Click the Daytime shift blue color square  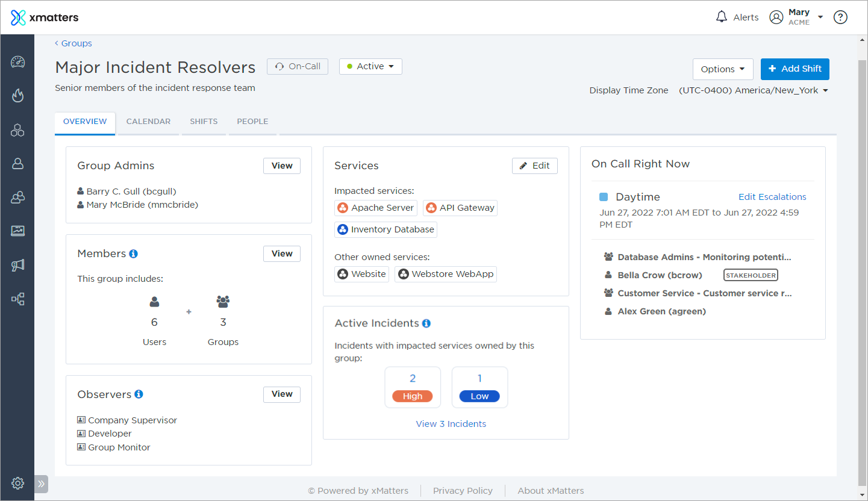(604, 197)
